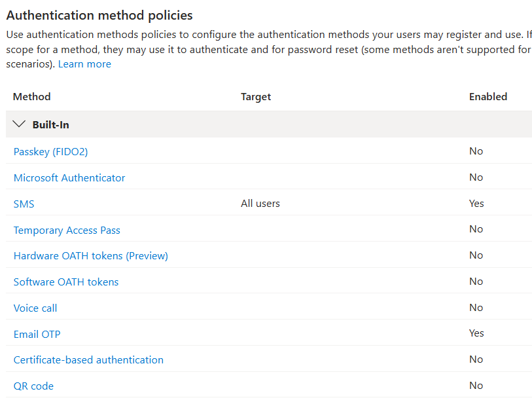The width and height of the screenshot is (532, 404).
Task: Click the Enabled column header
Action: click(488, 97)
